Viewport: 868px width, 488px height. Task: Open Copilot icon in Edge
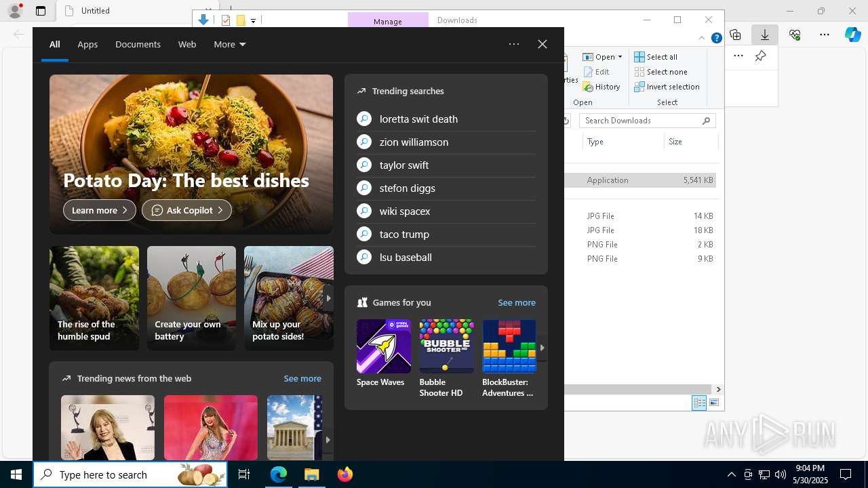tap(852, 35)
